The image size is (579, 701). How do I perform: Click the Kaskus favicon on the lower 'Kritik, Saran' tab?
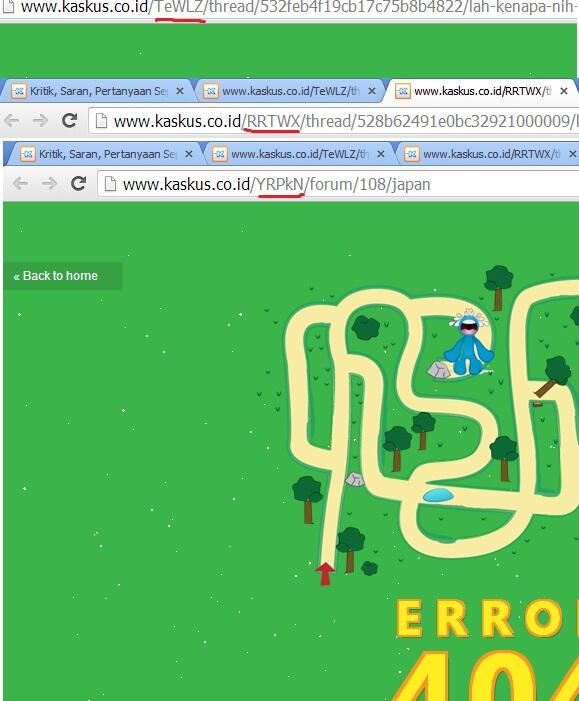(x=28, y=154)
